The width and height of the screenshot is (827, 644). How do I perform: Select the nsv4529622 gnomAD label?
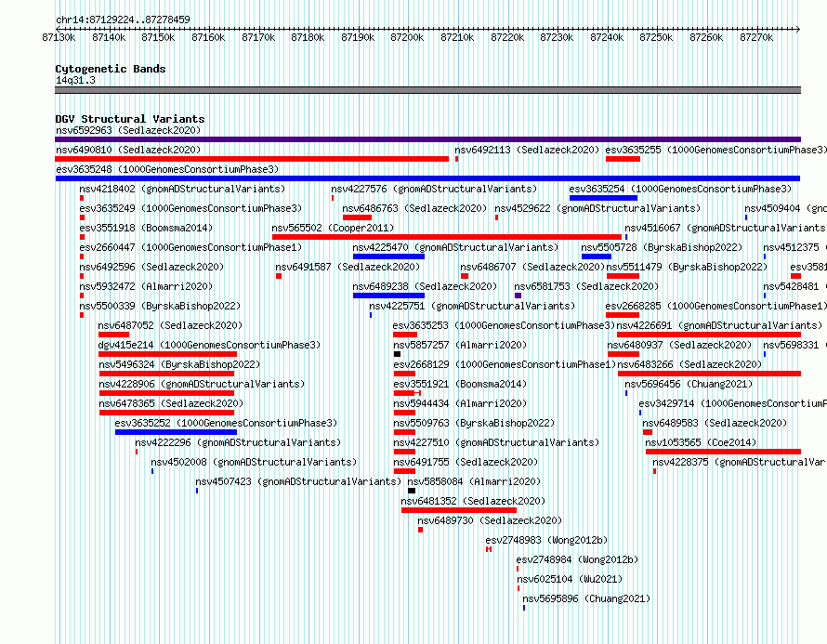(x=597, y=208)
